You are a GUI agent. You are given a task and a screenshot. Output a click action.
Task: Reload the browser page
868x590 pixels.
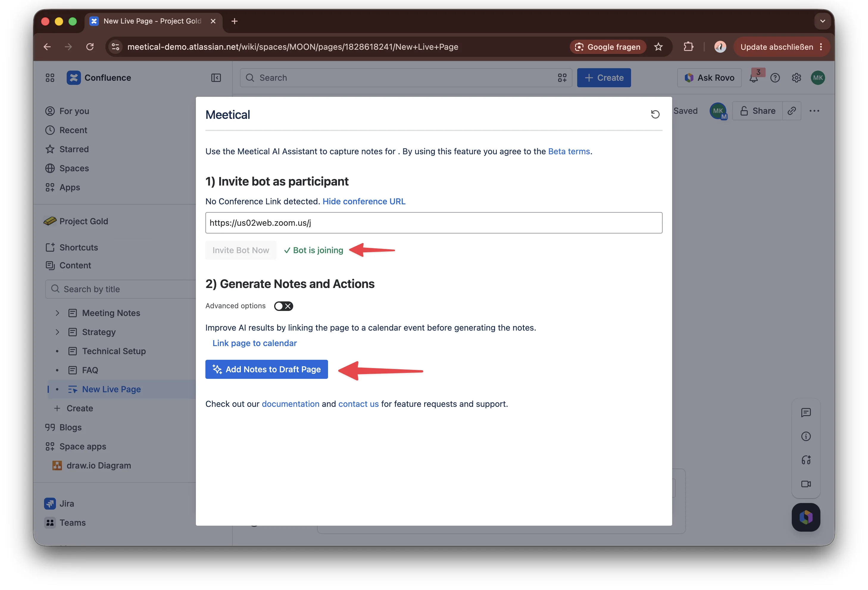(90, 47)
